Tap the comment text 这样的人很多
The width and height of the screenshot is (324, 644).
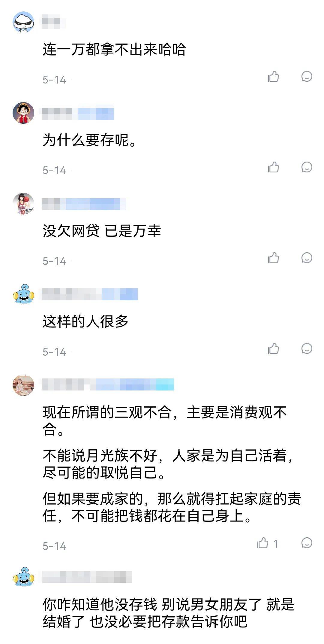click(85, 321)
